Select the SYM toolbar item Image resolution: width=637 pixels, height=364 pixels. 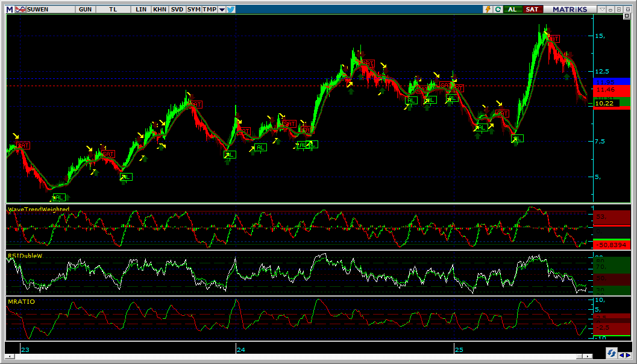coord(194,10)
